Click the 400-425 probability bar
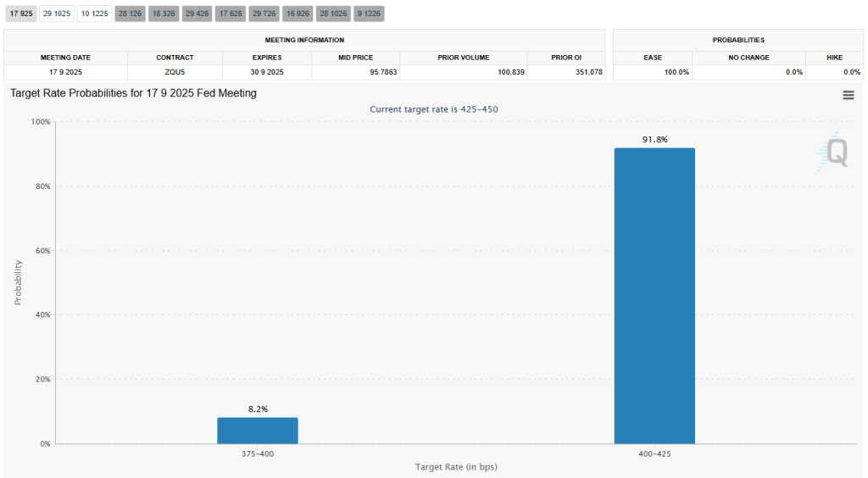The height and width of the screenshot is (478, 868). click(x=654, y=296)
